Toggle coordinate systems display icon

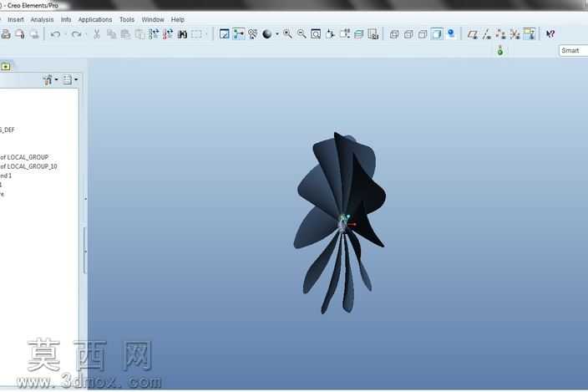(x=514, y=34)
